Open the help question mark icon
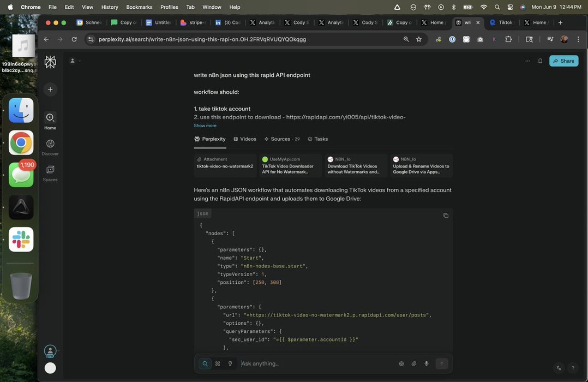Viewport: 588px width, 382px height. [573, 368]
